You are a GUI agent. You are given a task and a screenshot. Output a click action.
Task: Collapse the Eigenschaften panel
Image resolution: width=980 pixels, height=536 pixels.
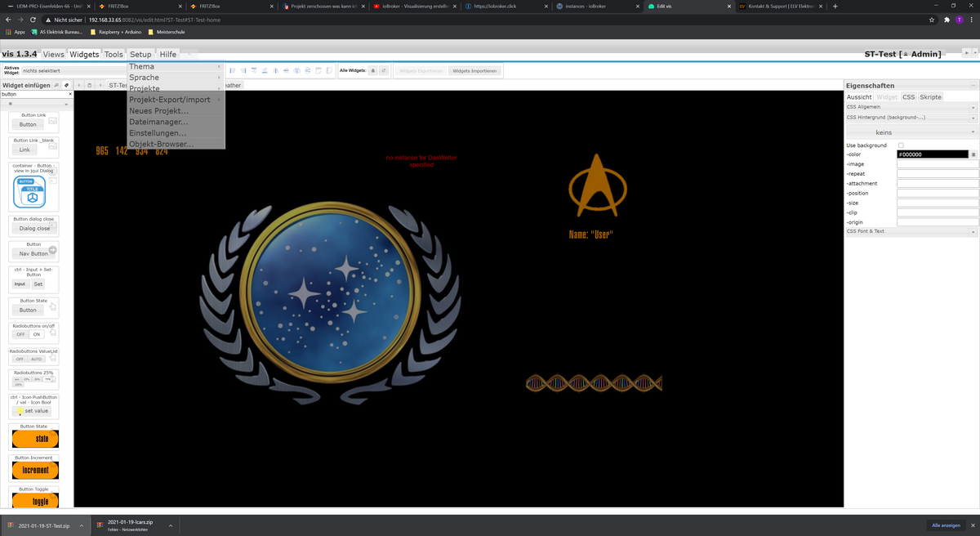[973, 85]
